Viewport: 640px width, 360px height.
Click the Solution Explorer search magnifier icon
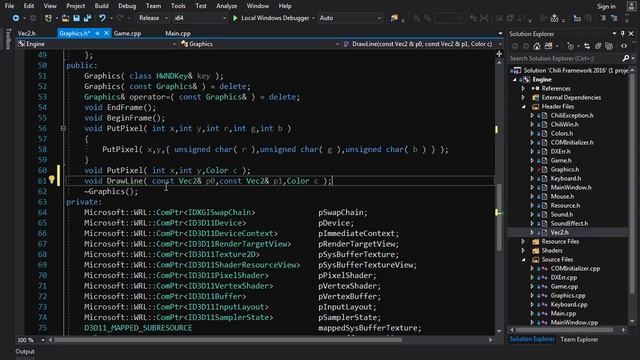(x=626, y=59)
